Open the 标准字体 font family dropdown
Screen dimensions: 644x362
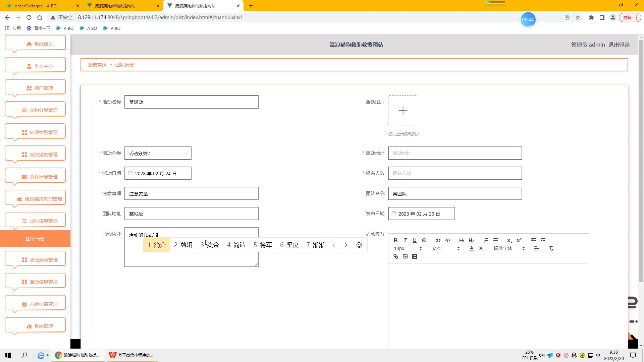pyautogui.click(x=508, y=248)
